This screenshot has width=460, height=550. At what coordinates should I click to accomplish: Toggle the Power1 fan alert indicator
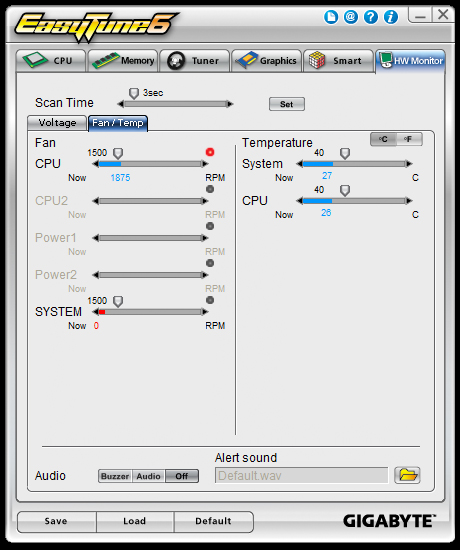pos(210,226)
